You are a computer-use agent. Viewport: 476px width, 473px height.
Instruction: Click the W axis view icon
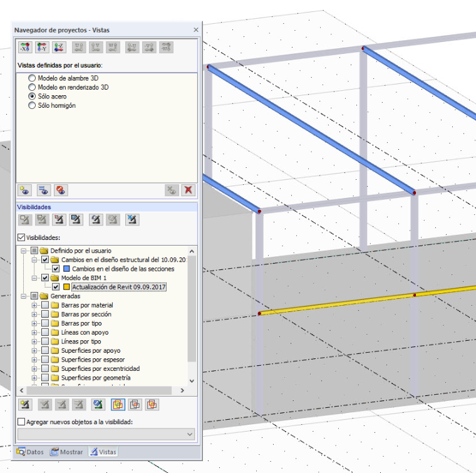click(113, 48)
